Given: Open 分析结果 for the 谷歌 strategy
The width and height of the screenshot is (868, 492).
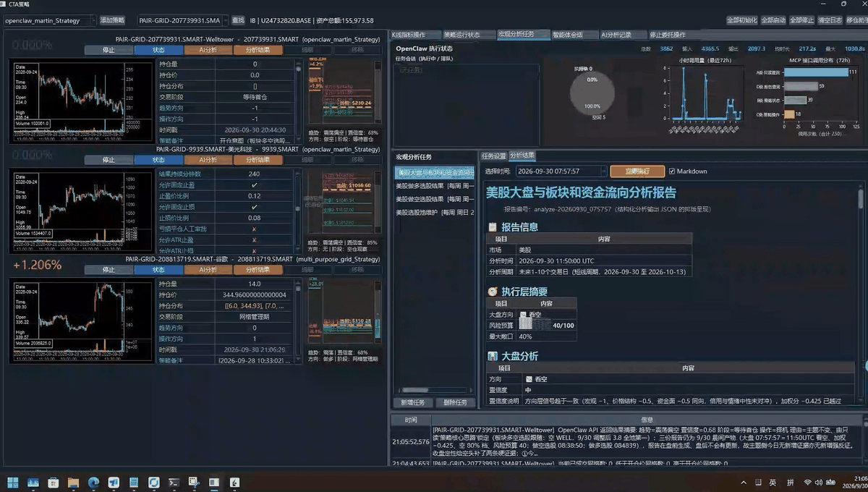Looking at the screenshot, I should [x=258, y=270].
